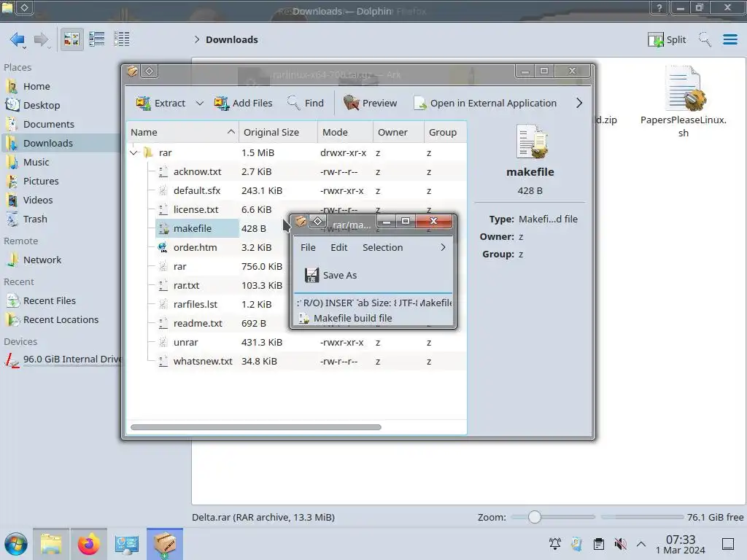Sort by Name column header
747x560 pixels.
pos(183,132)
